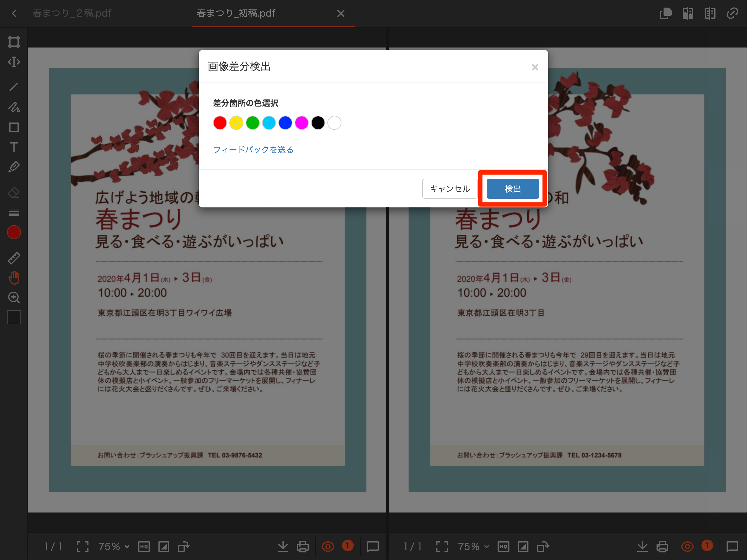Toggle annotation visibility on the left viewer
747x560 pixels.
tap(328, 547)
